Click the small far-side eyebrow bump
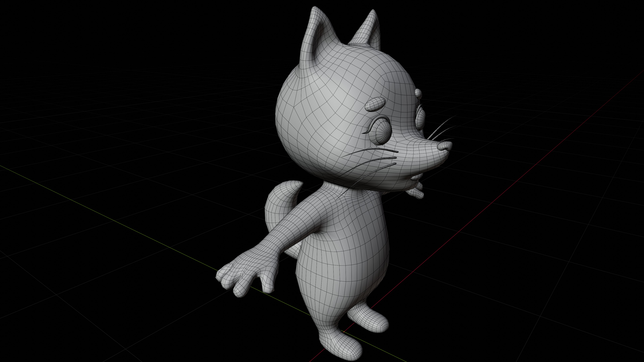The width and height of the screenshot is (644, 362). coord(418,94)
